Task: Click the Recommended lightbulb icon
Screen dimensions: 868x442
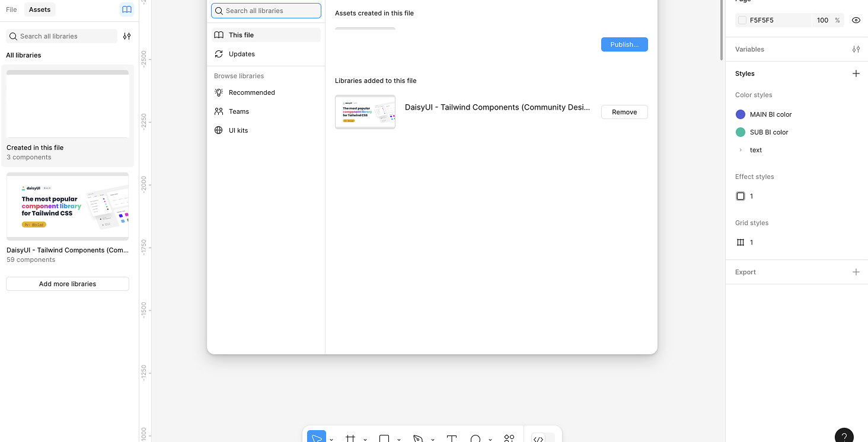Action: pos(219,92)
